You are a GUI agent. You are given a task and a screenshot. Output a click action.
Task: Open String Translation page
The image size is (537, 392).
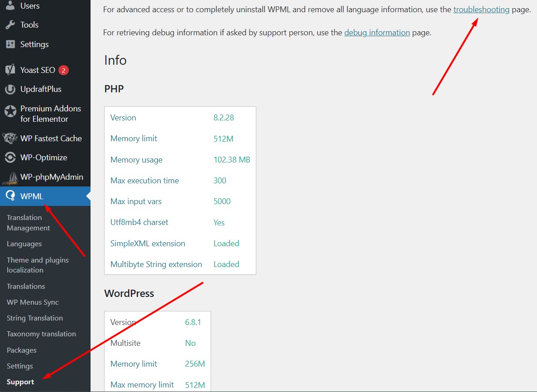(35, 318)
